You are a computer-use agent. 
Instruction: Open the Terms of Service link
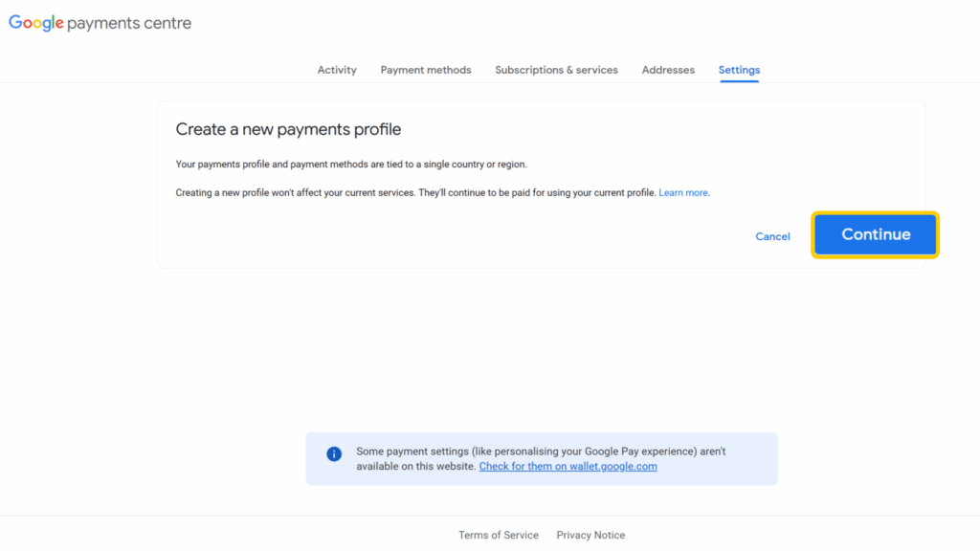[x=498, y=536]
